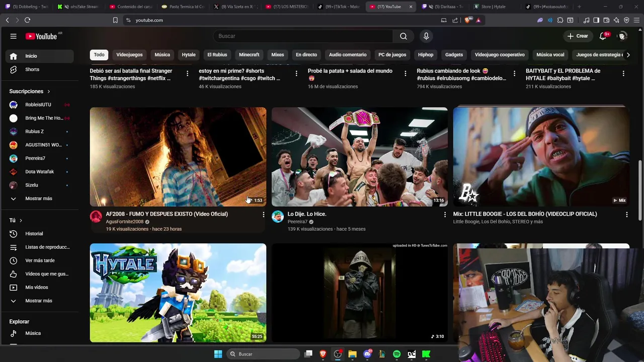The height and width of the screenshot is (362, 644).
Task: Open the account avatar menu
Action: pos(622,36)
